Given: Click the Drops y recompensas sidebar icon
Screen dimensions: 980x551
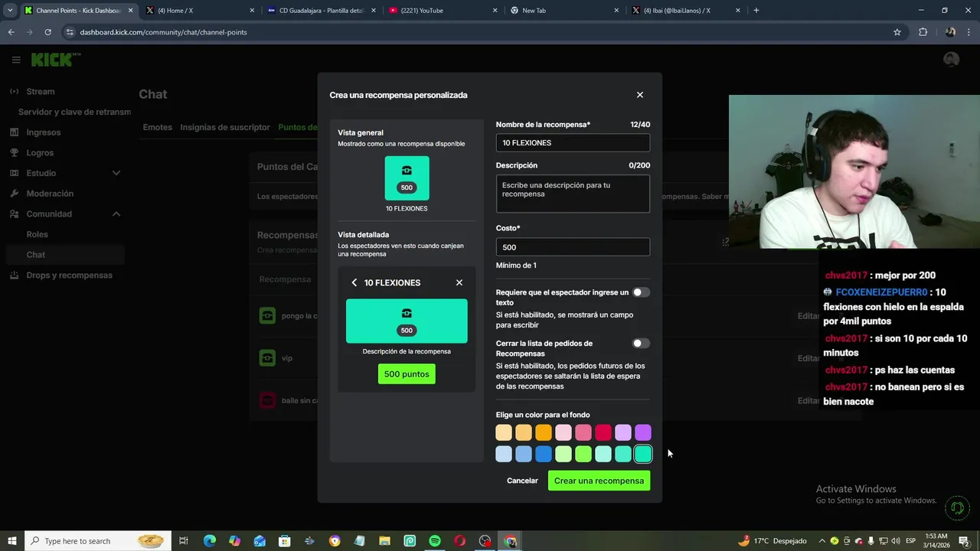Looking at the screenshot, I should tap(15, 275).
